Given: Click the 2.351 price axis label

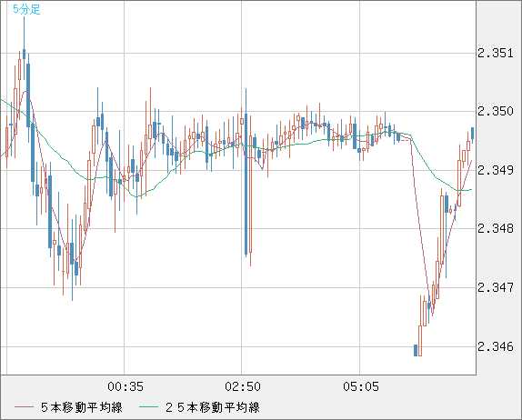Looking at the screenshot, I should 496,54.
